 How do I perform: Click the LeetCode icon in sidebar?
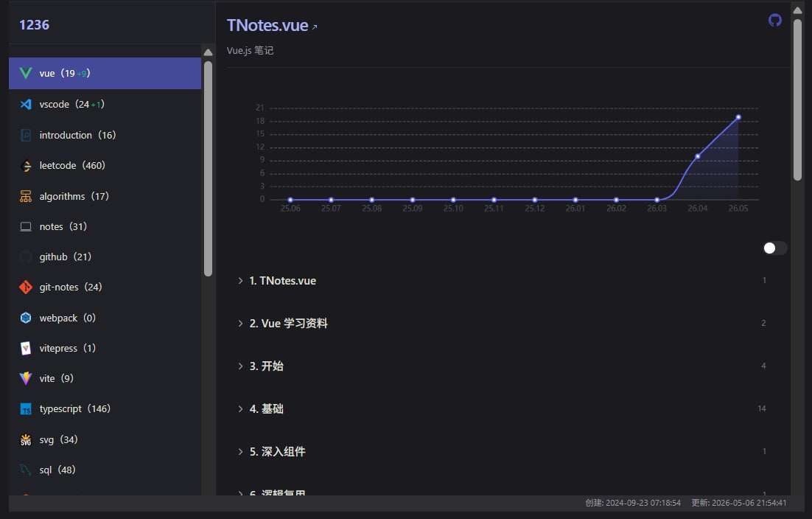(x=25, y=166)
